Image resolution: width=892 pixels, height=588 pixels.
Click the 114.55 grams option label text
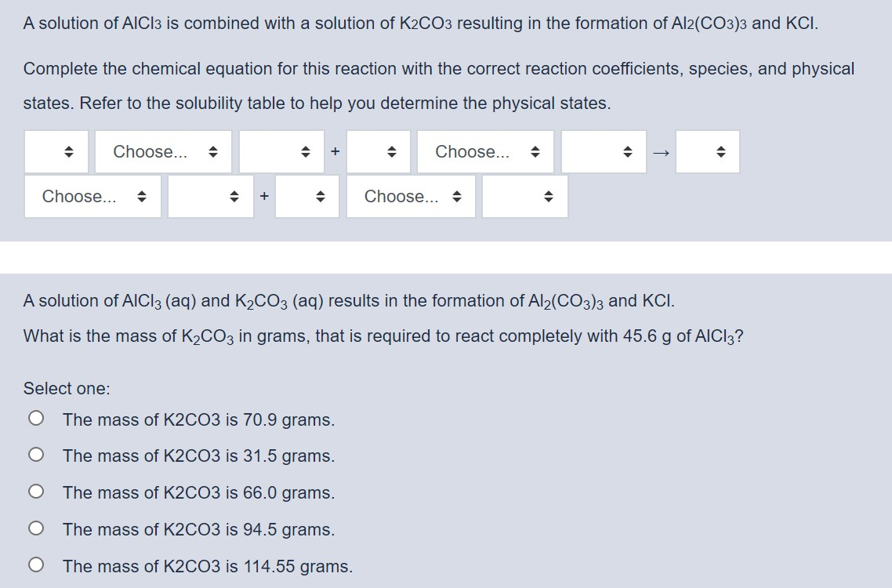[208, 565]
